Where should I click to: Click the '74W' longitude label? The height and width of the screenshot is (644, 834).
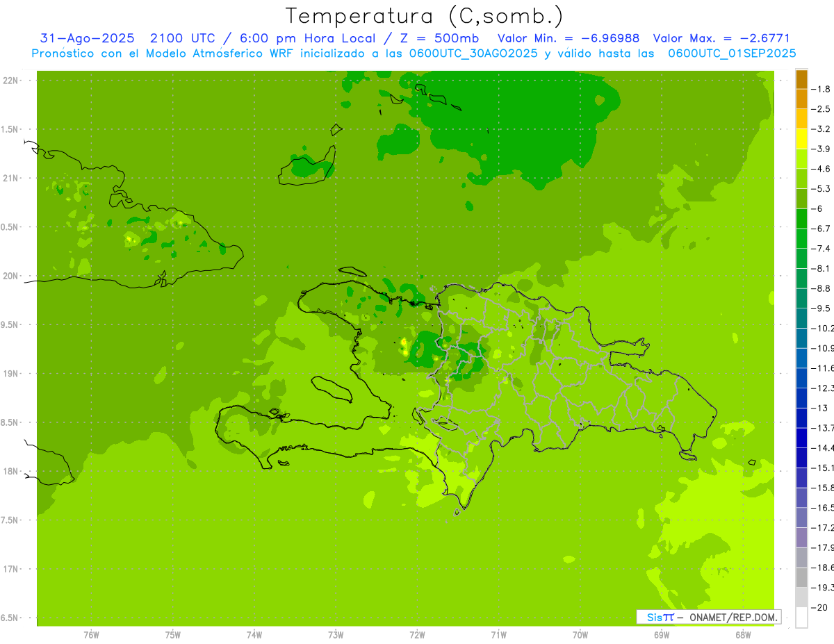254,635
